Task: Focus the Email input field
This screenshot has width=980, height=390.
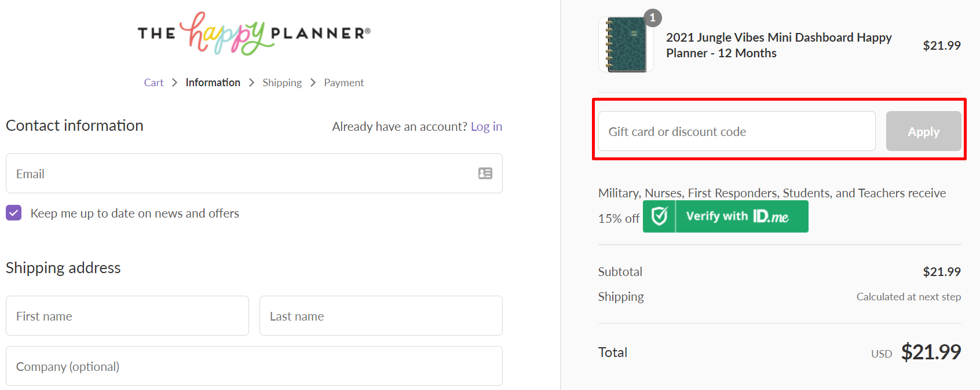Action: tap(254, 174)
